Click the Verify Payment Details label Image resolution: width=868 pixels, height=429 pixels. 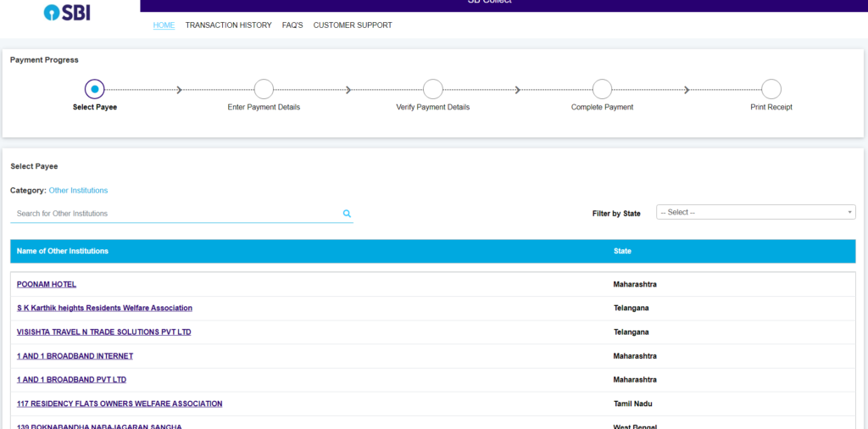point(433,108)
